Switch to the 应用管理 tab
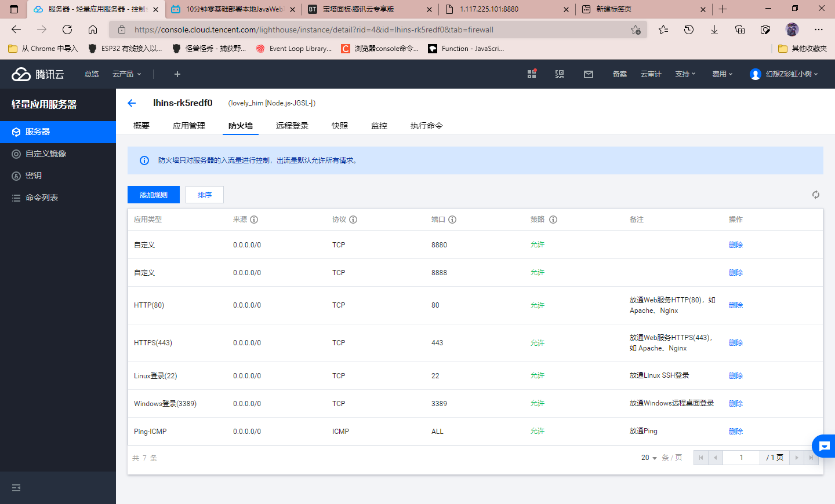Image resolution: width=835 pixels, height=504 pixels. 189,126
